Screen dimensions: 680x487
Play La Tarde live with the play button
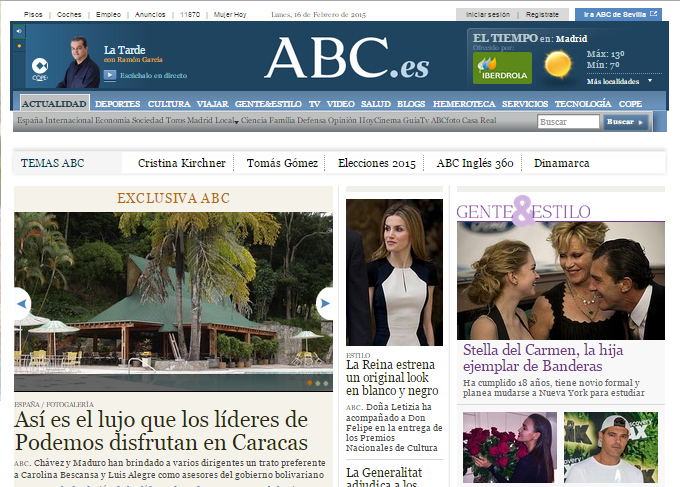[x=110, y=75]
